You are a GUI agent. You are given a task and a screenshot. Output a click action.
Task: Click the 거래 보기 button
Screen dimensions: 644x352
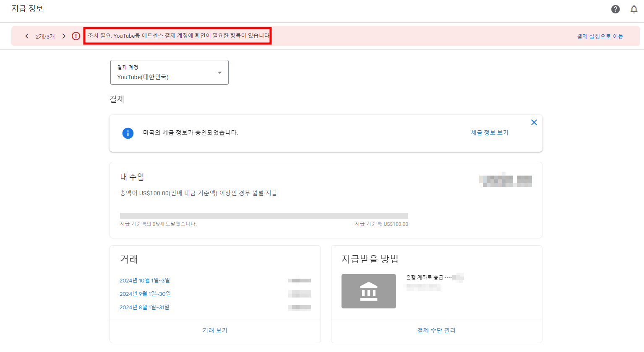(215, 330)
